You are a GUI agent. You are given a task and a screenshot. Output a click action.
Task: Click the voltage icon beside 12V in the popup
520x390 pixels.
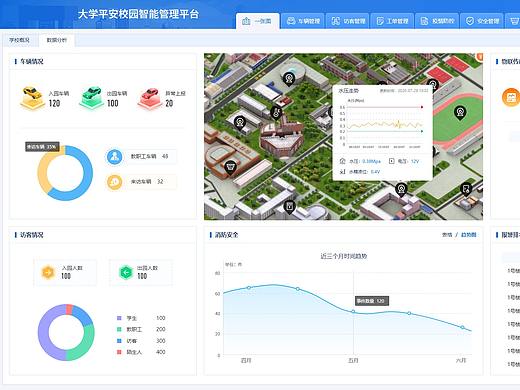(392, 161)
